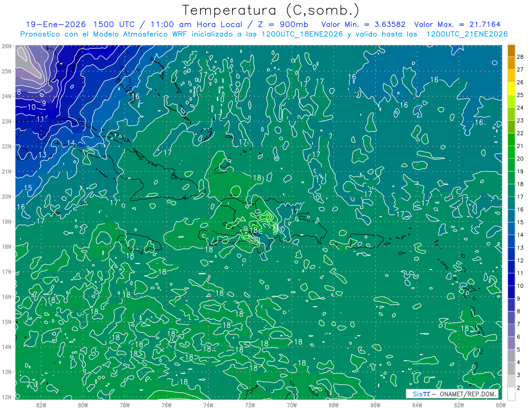532x411 pixels.
Task: Click the "8" contour label near 24N
Action: [x=19, y=92]
